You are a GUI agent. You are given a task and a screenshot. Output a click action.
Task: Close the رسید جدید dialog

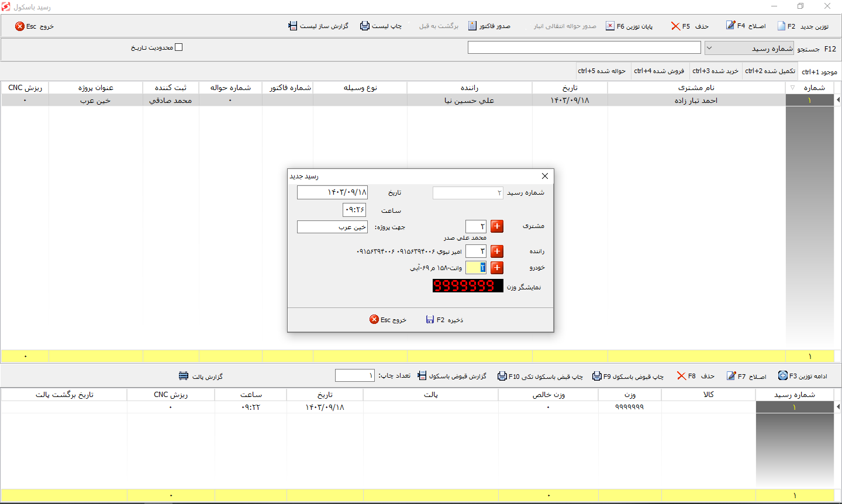click(x=545, y=176)
